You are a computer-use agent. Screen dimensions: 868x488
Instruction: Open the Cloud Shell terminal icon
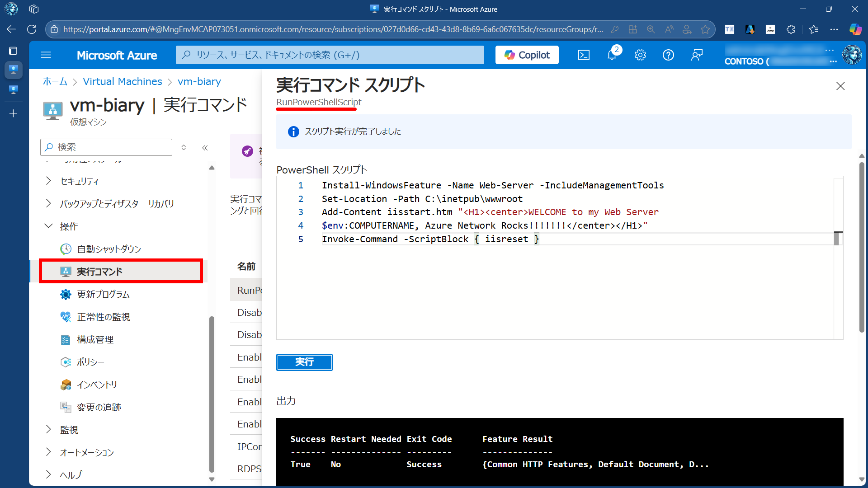click(584, 55)
